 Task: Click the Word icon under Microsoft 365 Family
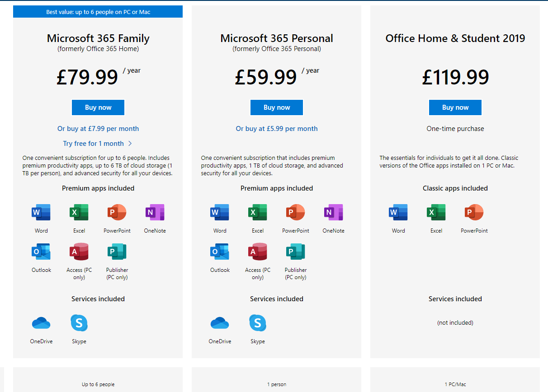coord(41,212)
